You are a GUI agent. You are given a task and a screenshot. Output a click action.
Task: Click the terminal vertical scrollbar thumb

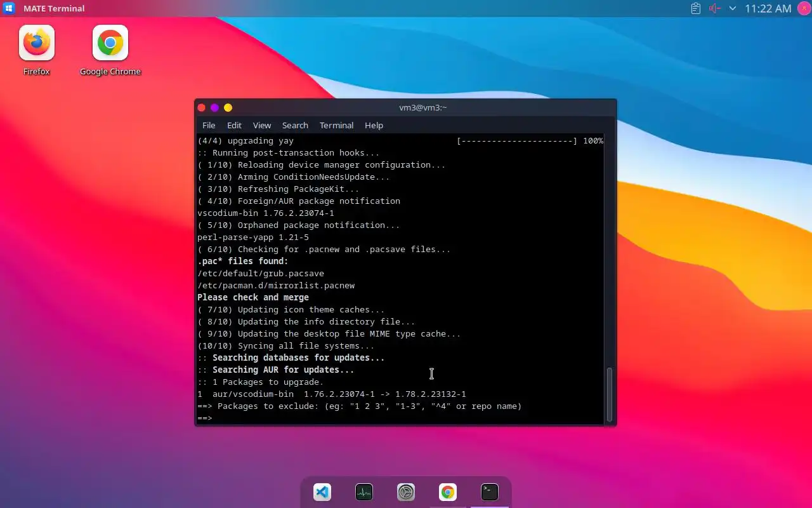coord(610,394)
